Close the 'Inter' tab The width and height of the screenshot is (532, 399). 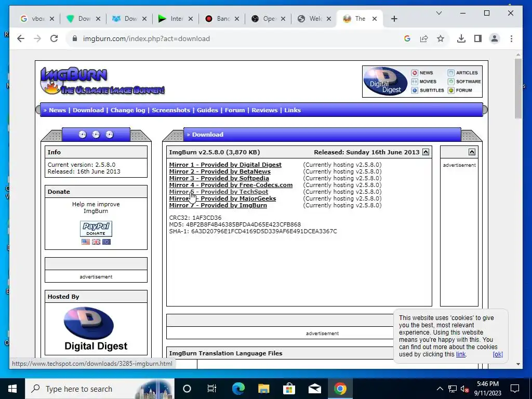coord(191,19)
